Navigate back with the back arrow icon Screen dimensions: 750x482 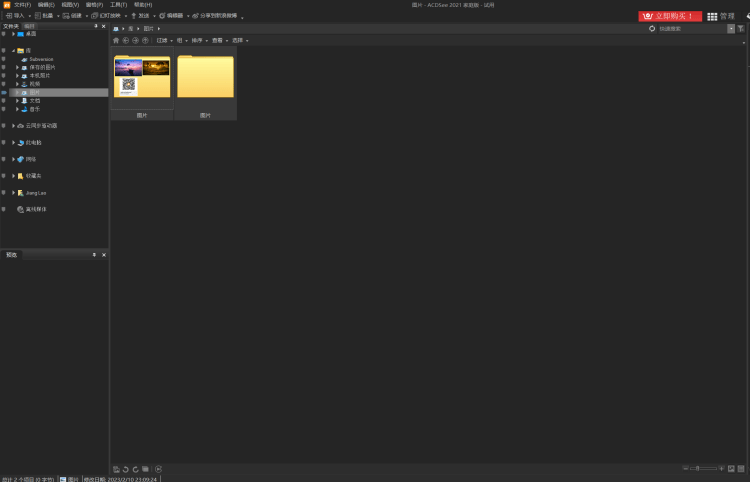[126, 41]
